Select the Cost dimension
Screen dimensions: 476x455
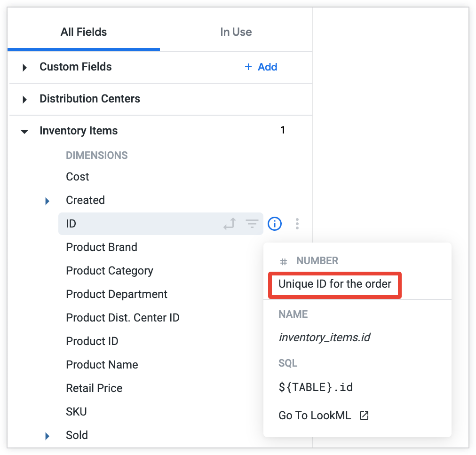(78, 177)
